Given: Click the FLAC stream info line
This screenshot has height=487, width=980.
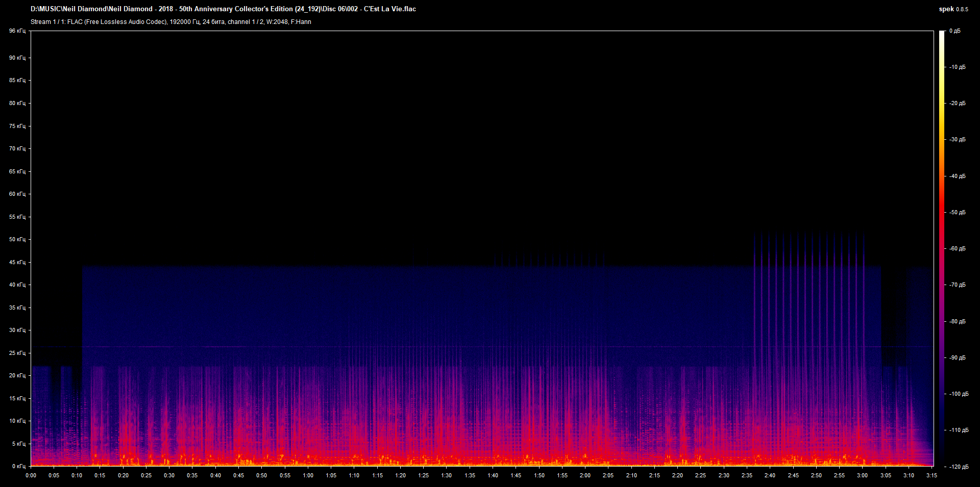Looking at the screenshot, I should pos(170,22).
